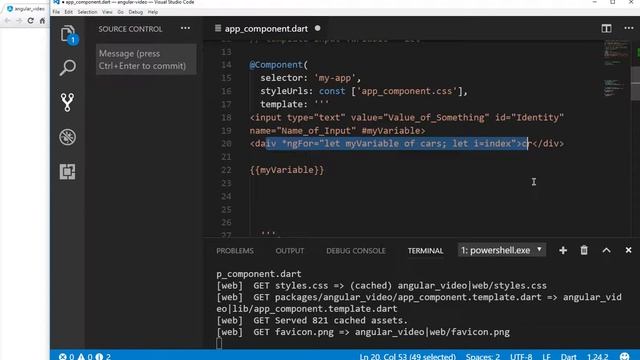Add a new terminal with plus icon

point(563,250)
